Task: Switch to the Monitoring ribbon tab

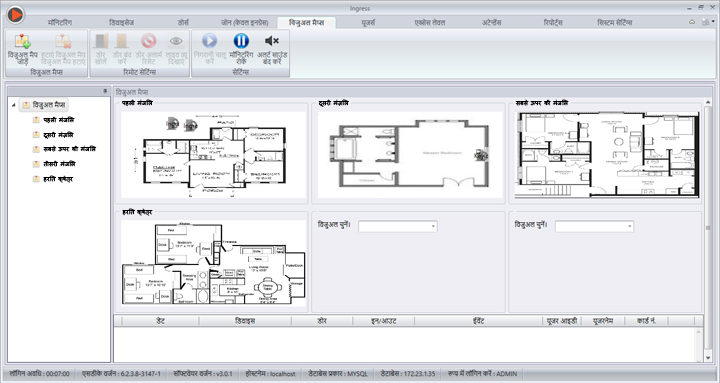Action: coord(60,22)
